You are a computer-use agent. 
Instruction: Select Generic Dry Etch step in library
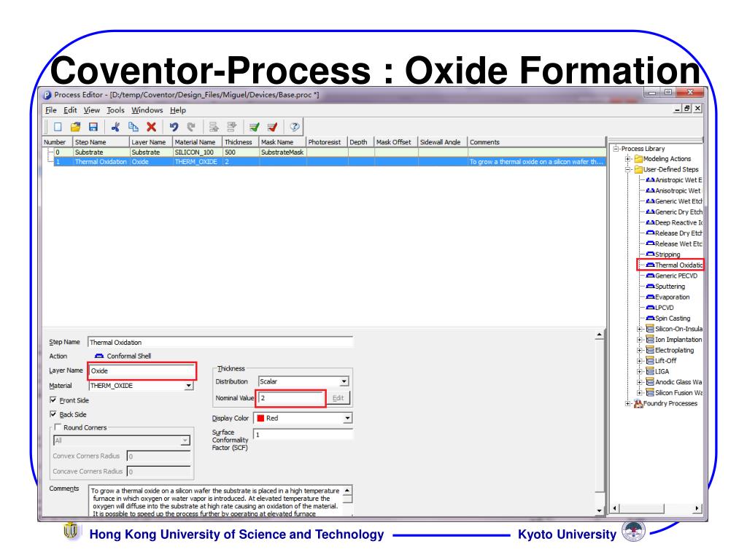pyautogui.click(x=674, y=212)
